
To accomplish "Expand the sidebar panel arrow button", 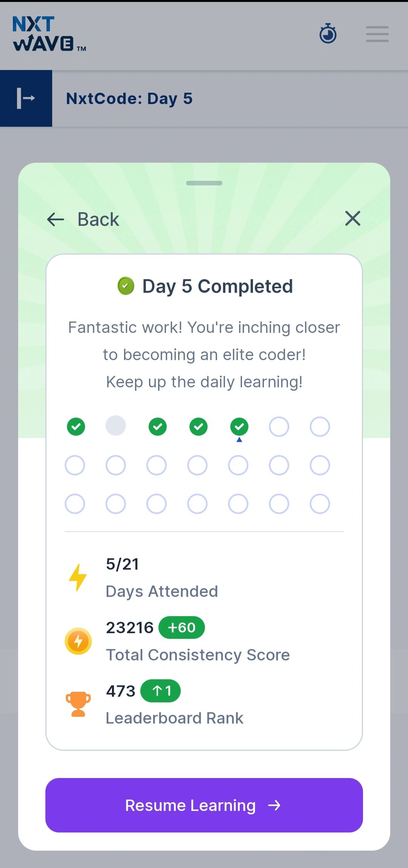I will tap(26, 98).
